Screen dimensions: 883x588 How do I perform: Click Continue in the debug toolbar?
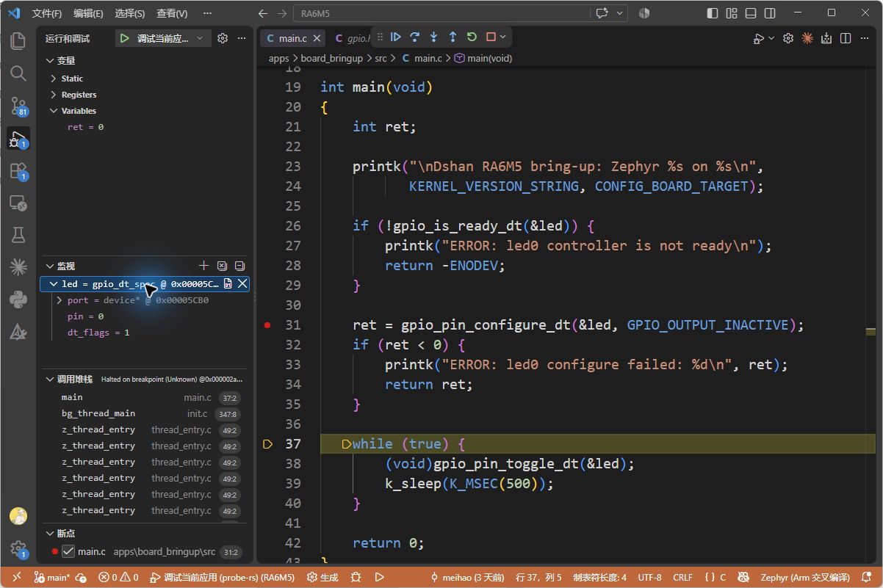click(x=396, y=37)
